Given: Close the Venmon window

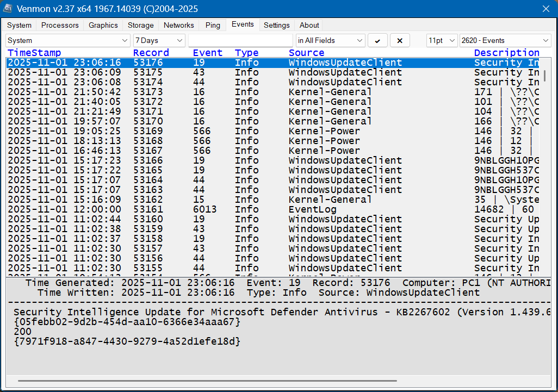Looking at the screenshot, I should (x=546, y=9).
